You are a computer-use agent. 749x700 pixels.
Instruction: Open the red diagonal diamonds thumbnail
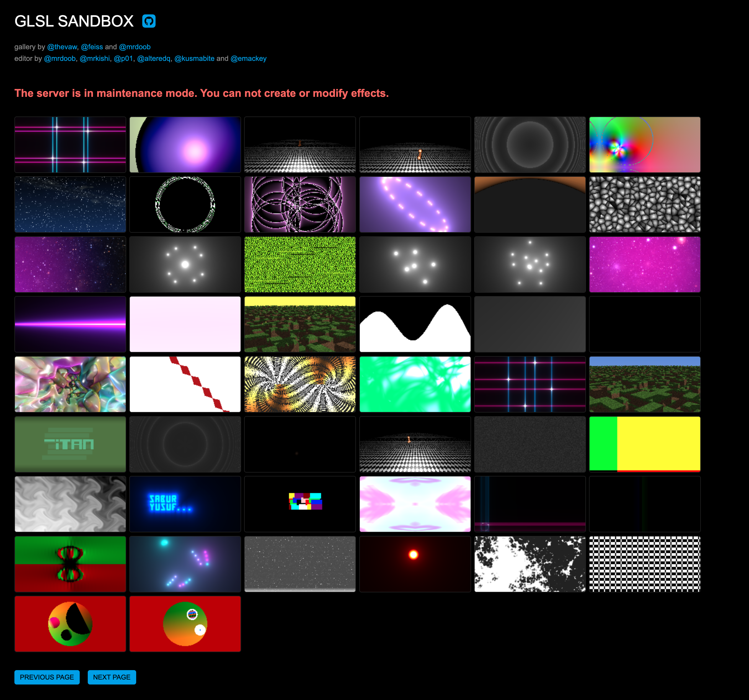(x=185, y=384)
